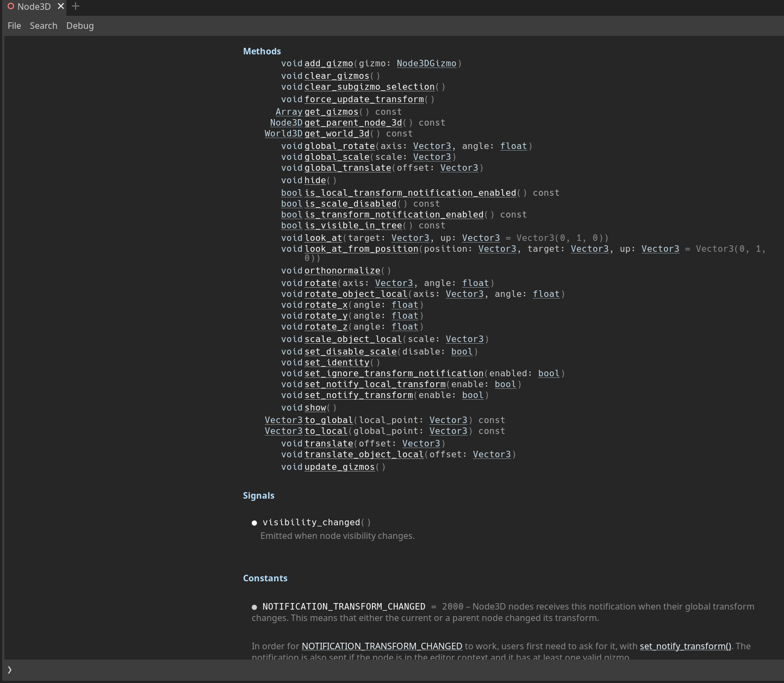Click the Node3D class icon on the tab
The image size is (784, 683).
(11, 7)
